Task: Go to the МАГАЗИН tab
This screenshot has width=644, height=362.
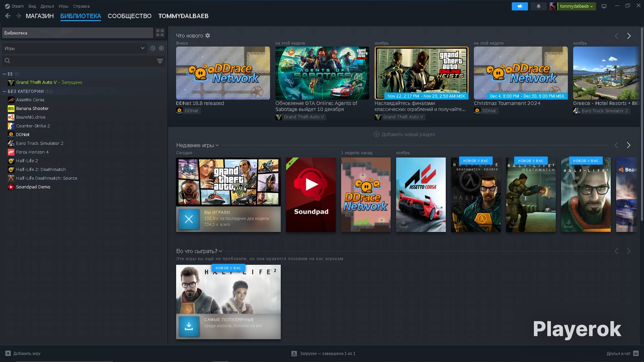Action: pyautogui.click(x=40, y=16)
